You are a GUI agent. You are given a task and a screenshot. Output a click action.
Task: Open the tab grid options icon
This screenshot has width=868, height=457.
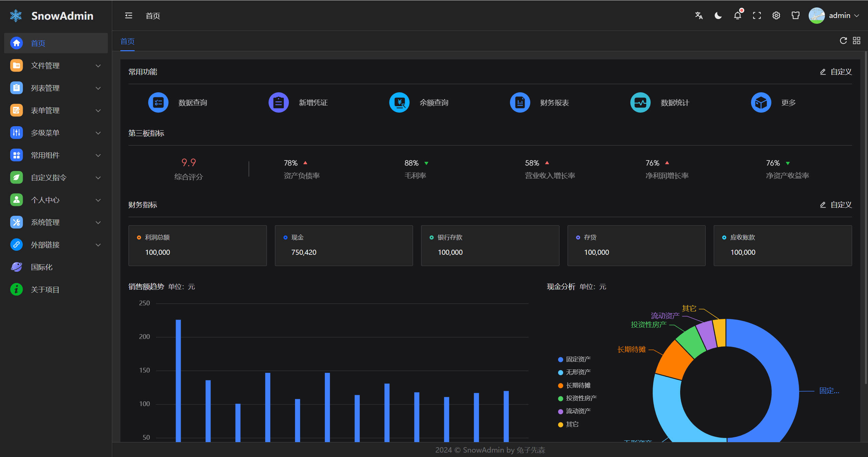pos(856,41)
